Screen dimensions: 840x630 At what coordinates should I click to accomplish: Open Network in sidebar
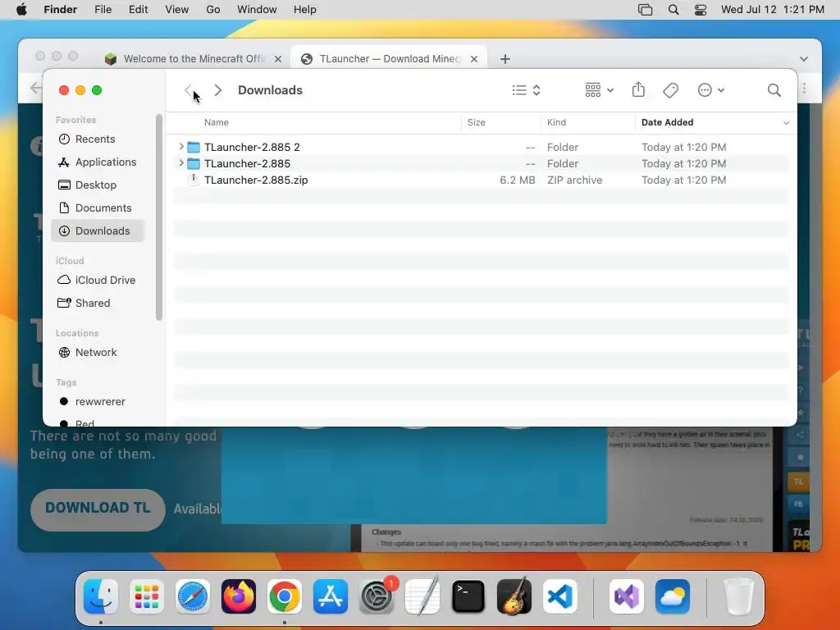click(x=98, y=353)
